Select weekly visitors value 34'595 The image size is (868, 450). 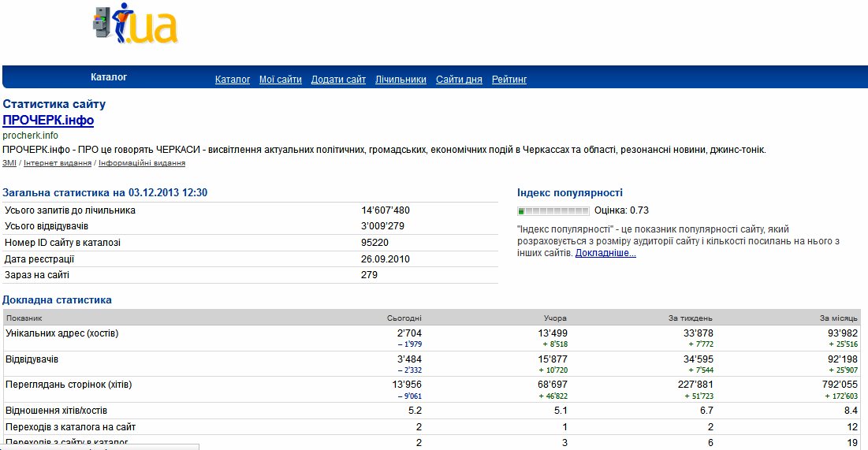(x=698, y=359)
